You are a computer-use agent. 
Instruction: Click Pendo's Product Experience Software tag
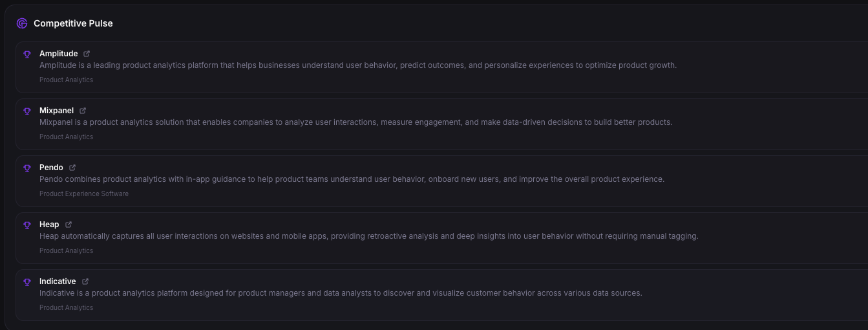(x=84, y=194)
